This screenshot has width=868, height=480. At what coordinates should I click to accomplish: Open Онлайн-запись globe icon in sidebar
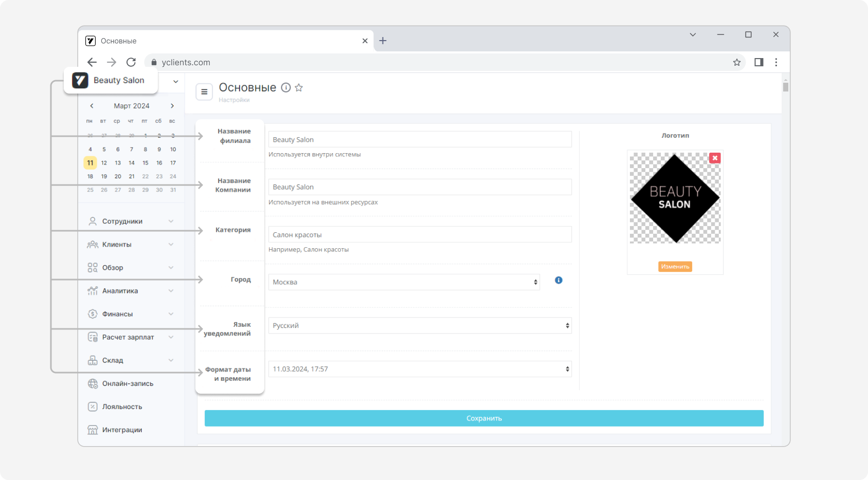click(x=93, y=383)
